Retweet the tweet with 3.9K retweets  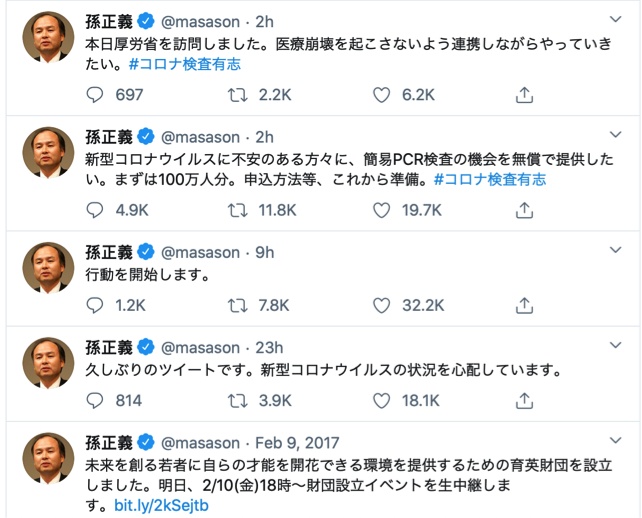[239, 401]
